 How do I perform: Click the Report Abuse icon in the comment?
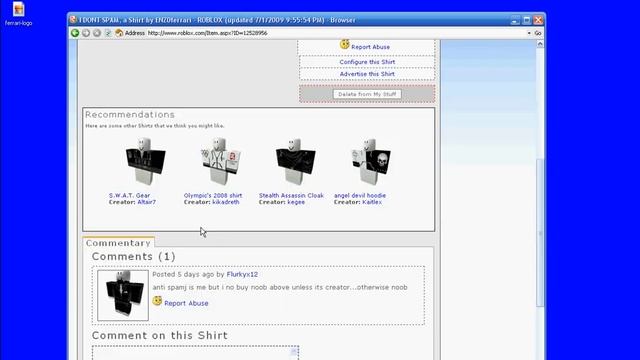pos(157,301)
